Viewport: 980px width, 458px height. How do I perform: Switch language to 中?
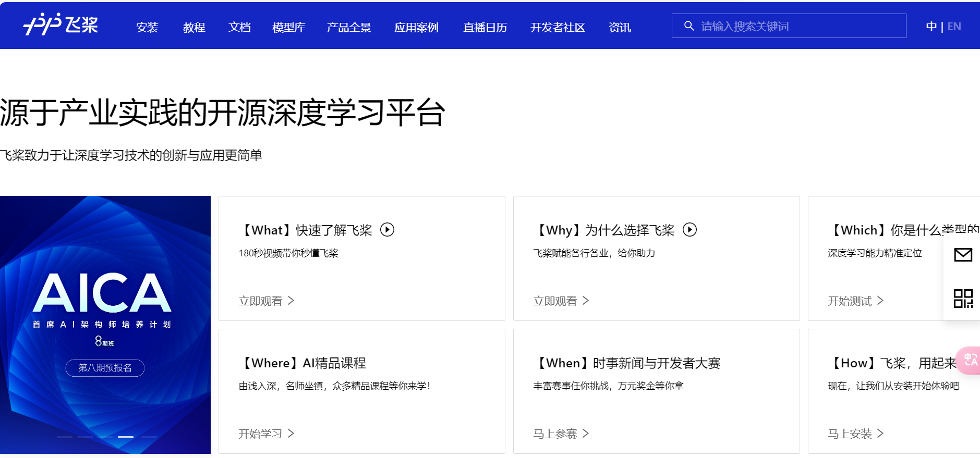931,26
